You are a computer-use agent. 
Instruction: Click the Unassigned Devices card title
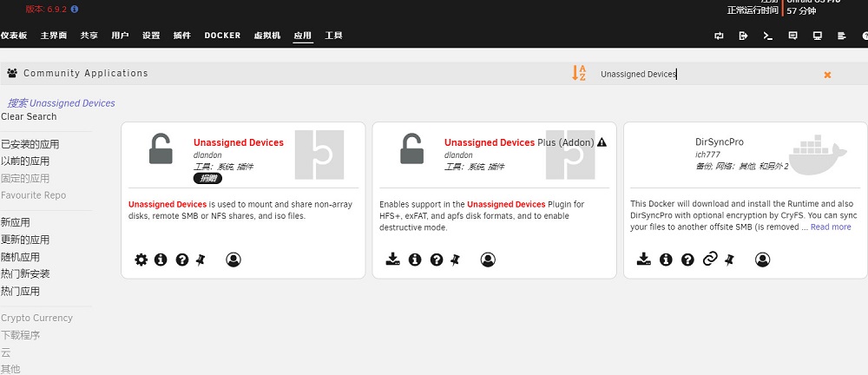[239, 142]
